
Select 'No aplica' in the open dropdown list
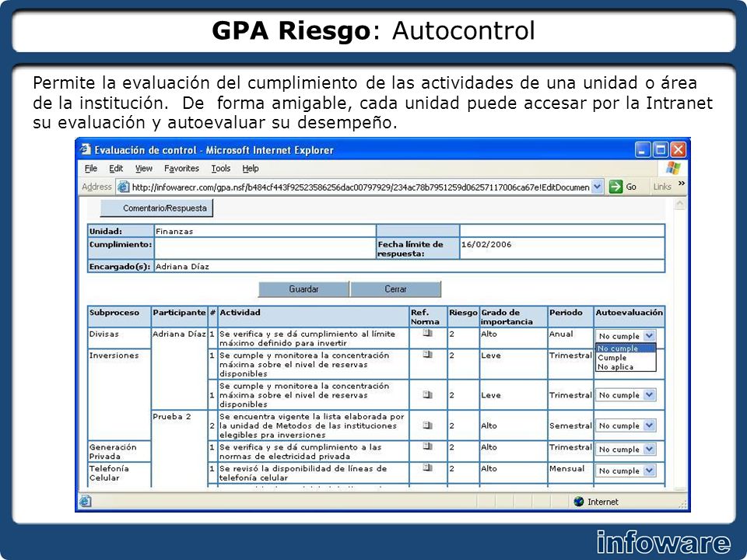(x=626, y=367)
